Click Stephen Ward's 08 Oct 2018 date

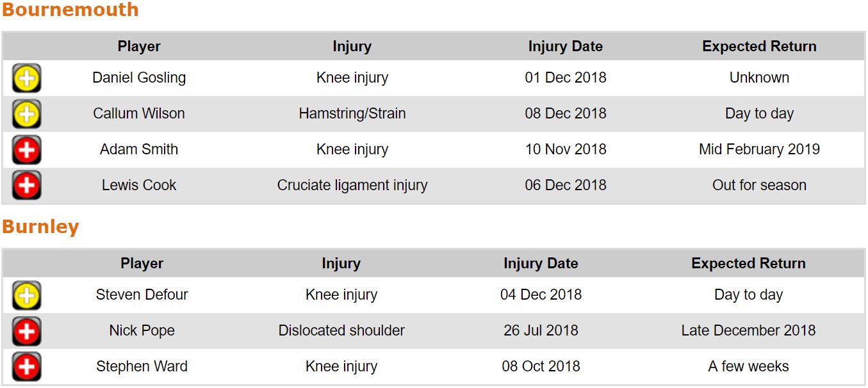click(541, 367)
